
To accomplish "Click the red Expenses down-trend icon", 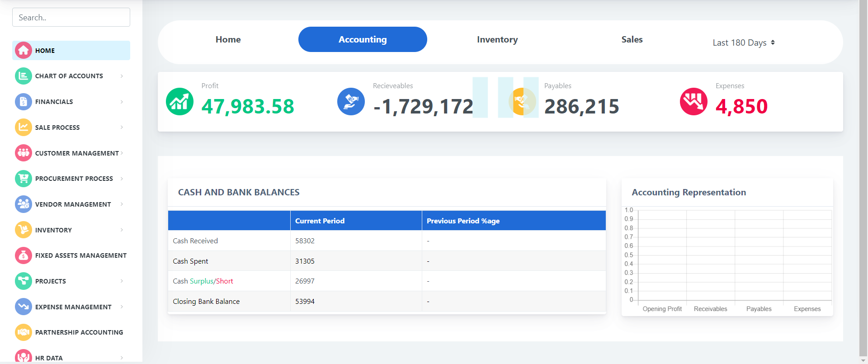I will coord(693,102).
